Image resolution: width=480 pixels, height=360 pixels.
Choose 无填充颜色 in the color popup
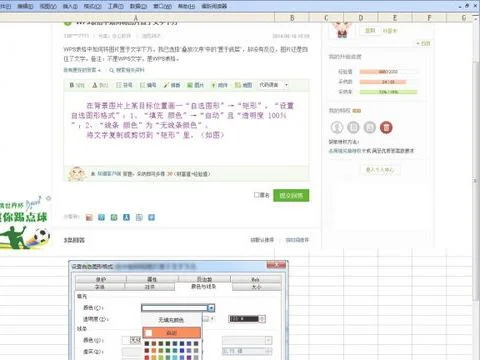coord(171,320)
